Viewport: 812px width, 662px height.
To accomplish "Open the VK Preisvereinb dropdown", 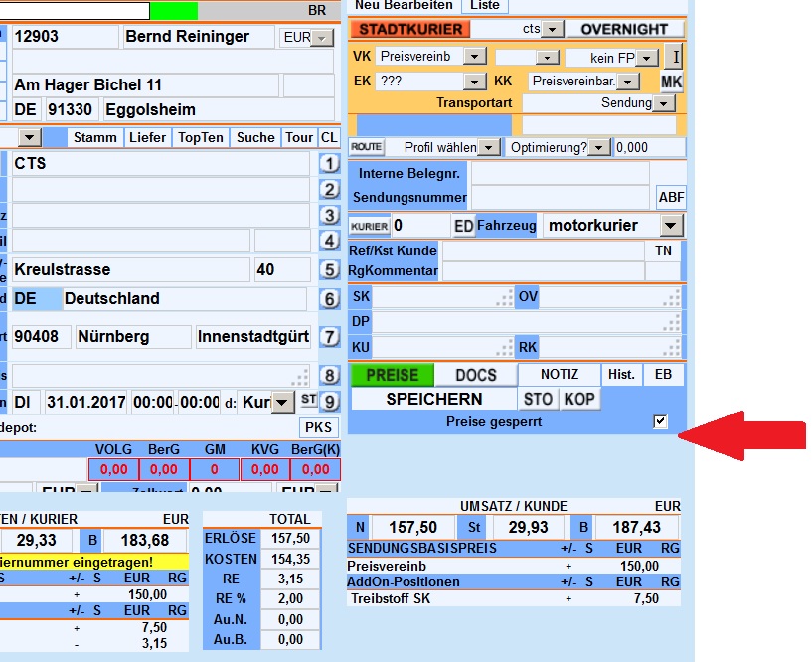I will 475,56.
